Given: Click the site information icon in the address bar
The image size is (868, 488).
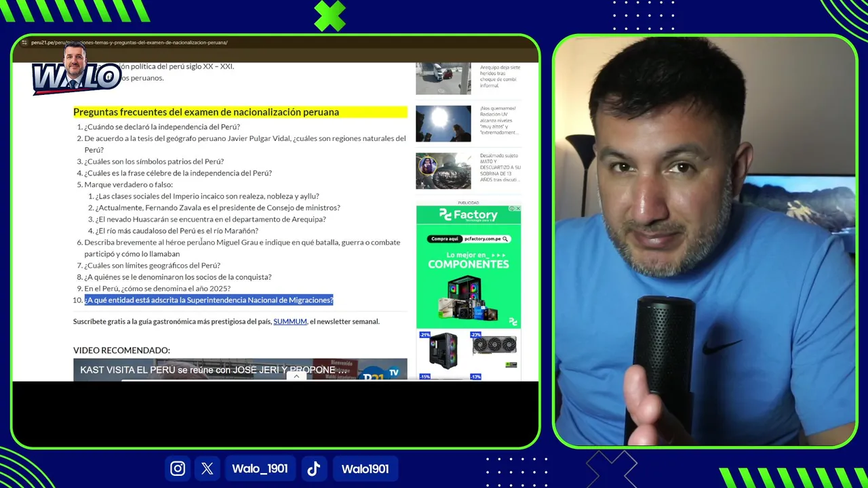Looking at the screenshot, I should 24,43.
